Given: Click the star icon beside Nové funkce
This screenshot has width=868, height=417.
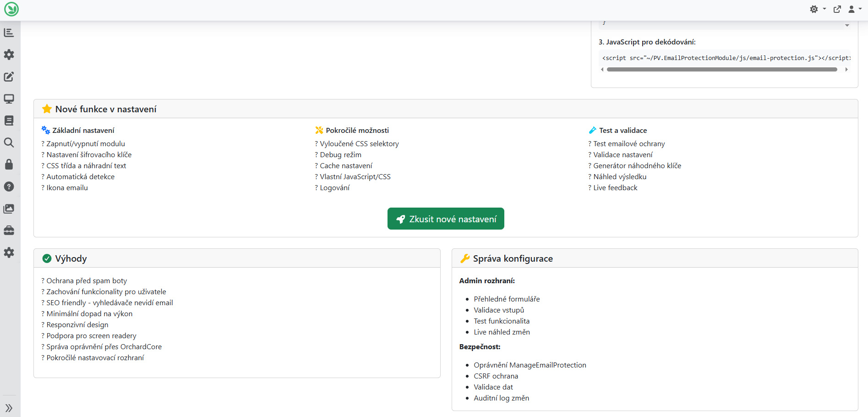Looking at the screenshot, I should coord(47,109).
